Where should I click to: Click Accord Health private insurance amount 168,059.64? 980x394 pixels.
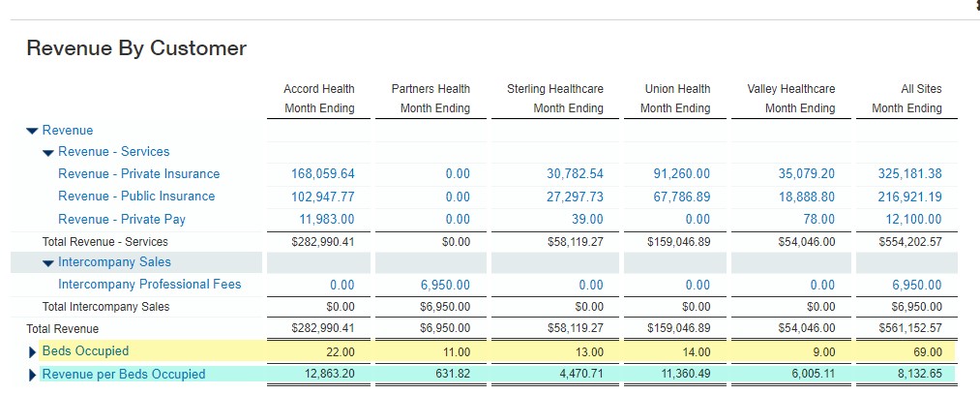322,174
